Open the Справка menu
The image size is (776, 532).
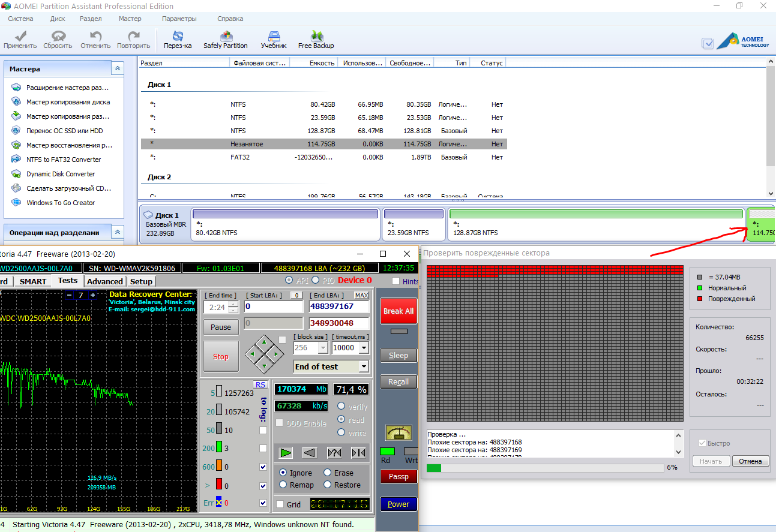[230, 19]
